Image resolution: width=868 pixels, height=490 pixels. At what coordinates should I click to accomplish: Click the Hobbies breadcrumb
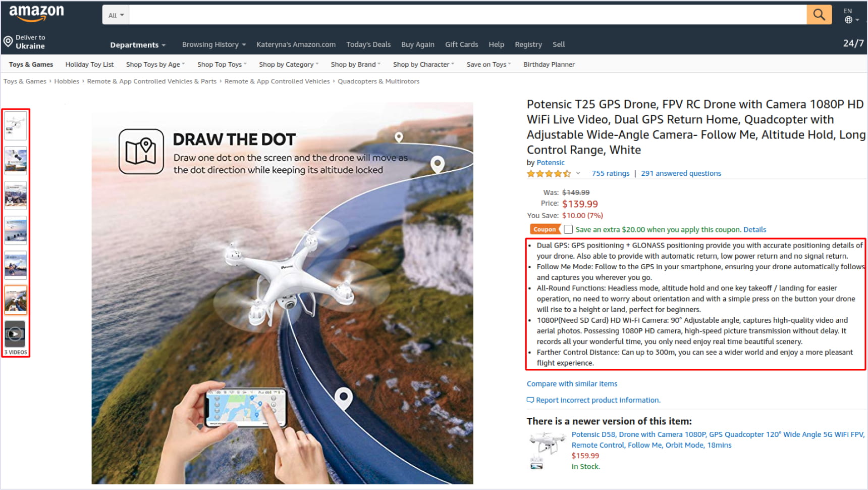[67, 81]
